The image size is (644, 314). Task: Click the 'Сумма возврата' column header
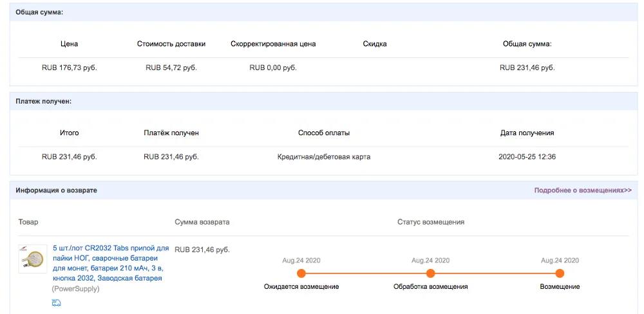[202, 222]
